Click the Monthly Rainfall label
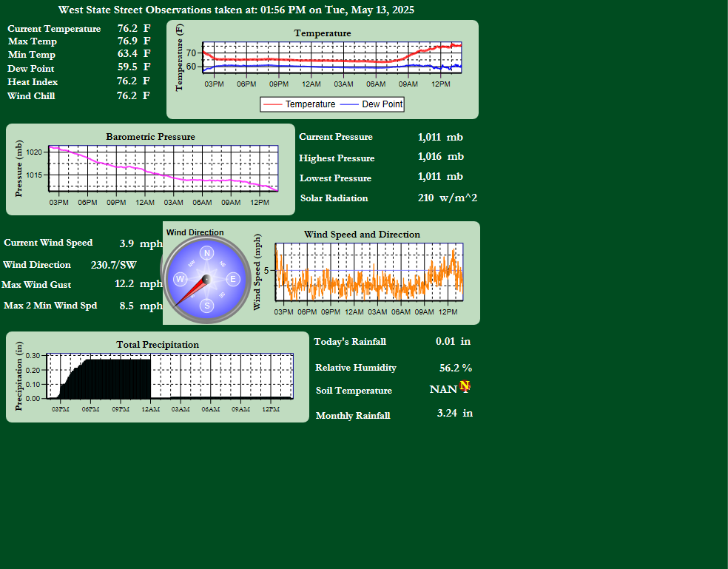728x569 pixels. click(x=353, y=415)
